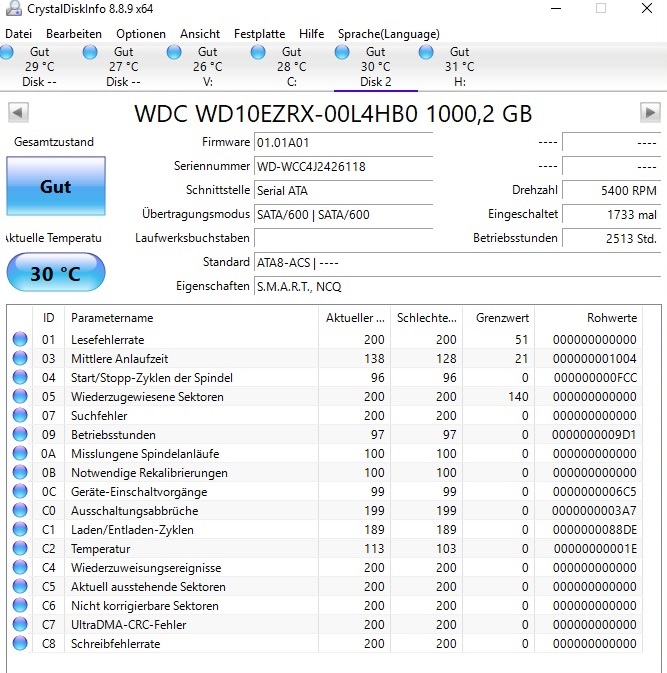This screenshot has width=667, height=673.
Task: Click status orb of Misslungene Spindelanläufe row
Action: pyautogui.click(x=20, y=454)
